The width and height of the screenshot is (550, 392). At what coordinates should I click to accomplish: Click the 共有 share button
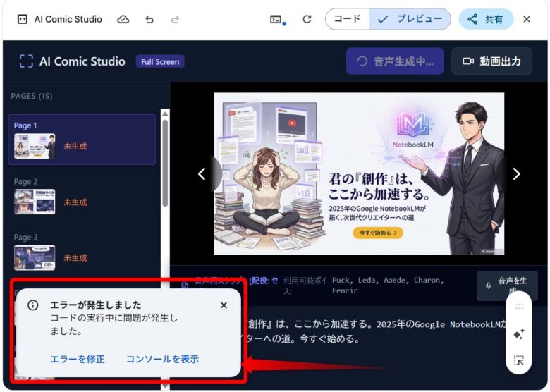(x=486, y=20)
